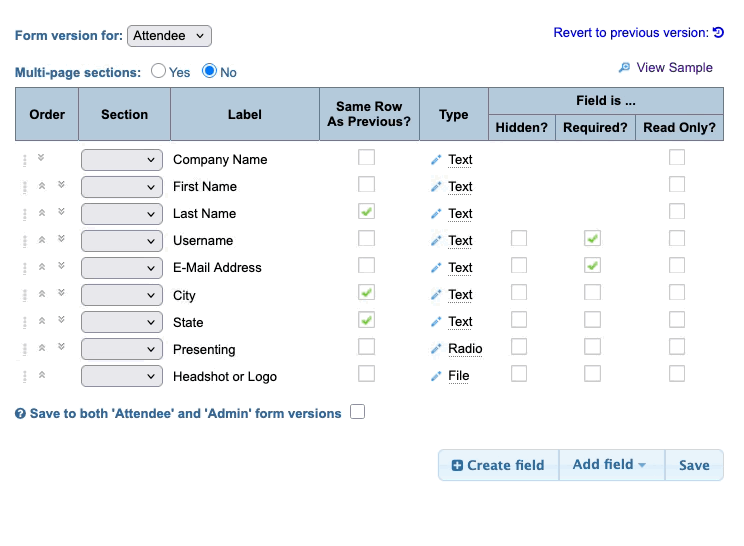Uncheck Required for E-Mail Address
Screen dimensions: 744x546
tap(593, 266)
